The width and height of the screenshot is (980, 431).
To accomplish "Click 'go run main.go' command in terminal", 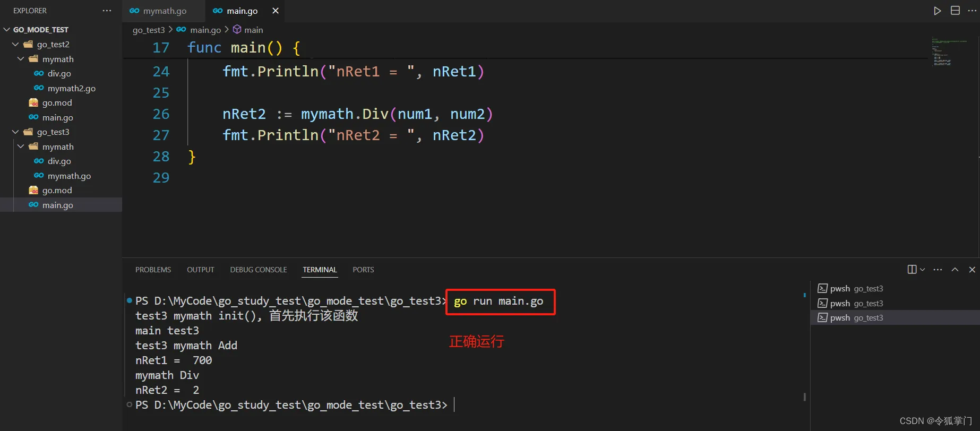I will (498, 301).
